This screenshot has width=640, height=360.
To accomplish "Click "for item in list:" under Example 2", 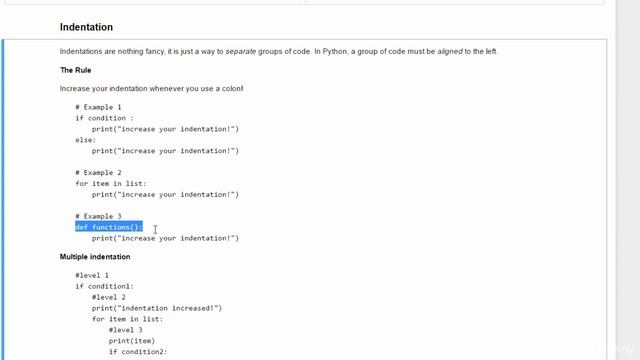I will click(111, 184).
